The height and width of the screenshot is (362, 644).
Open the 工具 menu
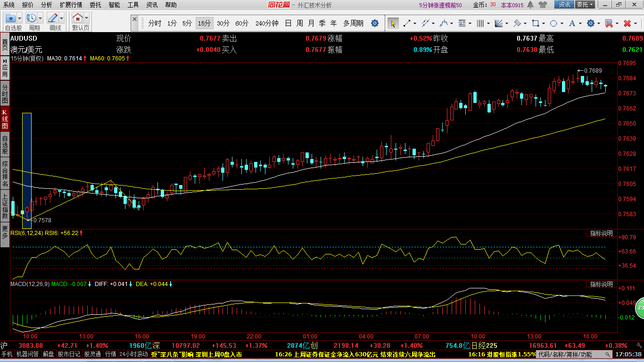tap(133, 5)
